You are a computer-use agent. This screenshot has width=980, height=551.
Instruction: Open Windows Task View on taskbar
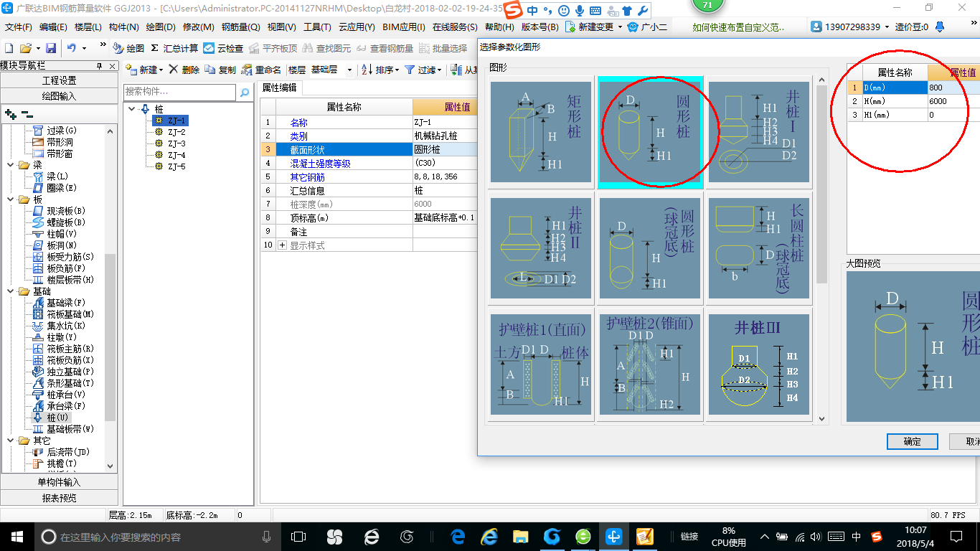tap(298, 536)
